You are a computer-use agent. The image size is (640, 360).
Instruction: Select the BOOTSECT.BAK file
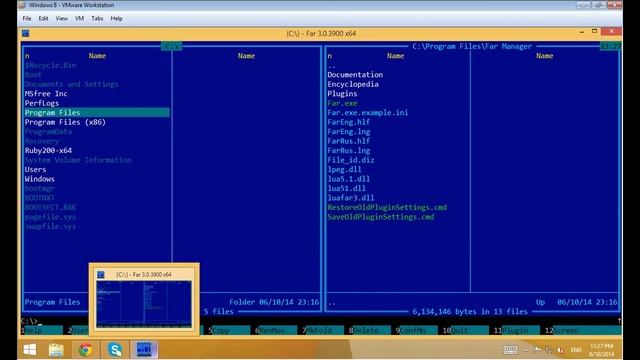click(x=50, y=207)
